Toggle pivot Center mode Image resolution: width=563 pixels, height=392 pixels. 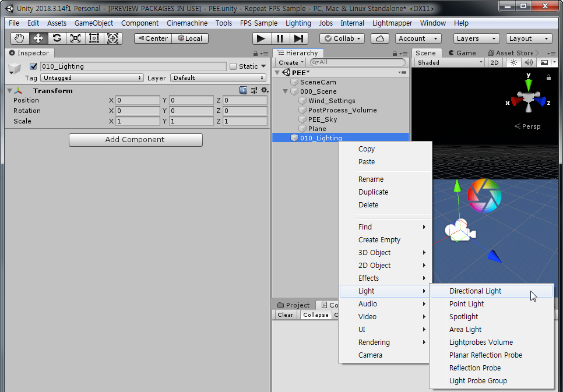[x=153, y=38]
